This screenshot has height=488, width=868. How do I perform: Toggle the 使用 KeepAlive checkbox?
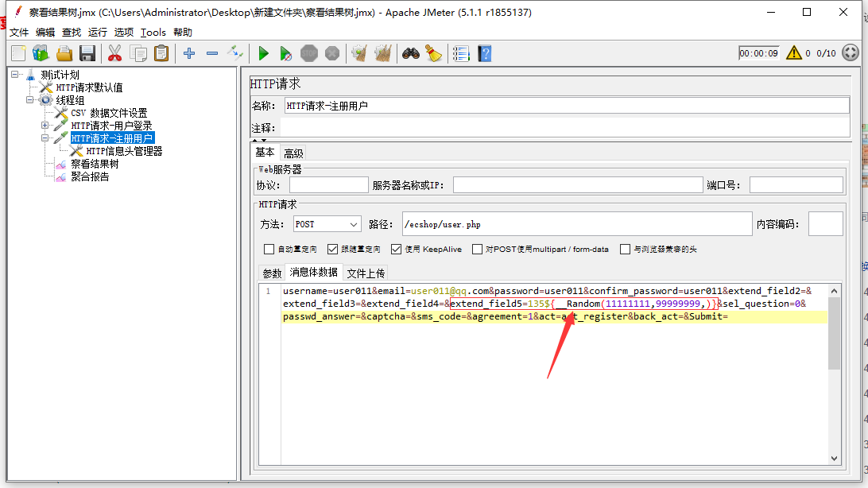(396, 250)
